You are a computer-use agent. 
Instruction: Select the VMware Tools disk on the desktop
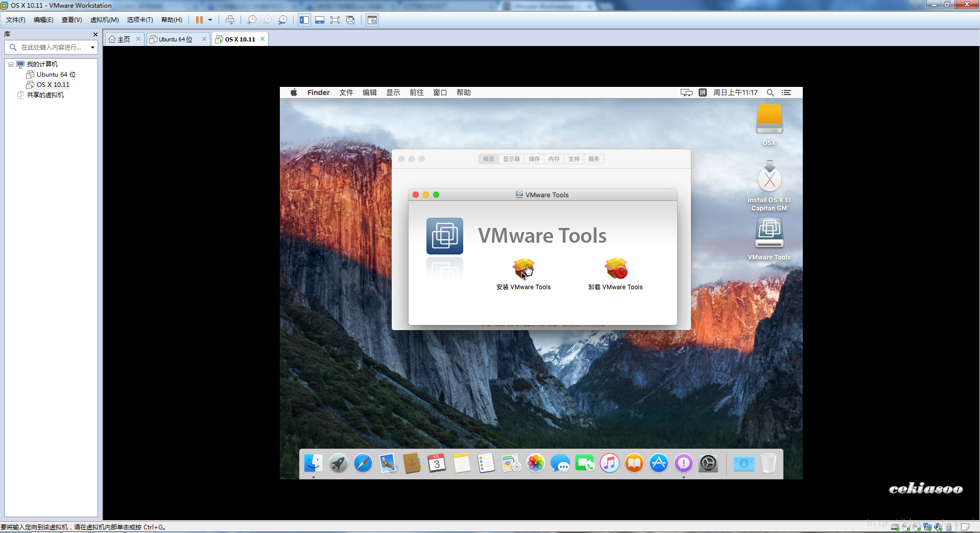769,234
